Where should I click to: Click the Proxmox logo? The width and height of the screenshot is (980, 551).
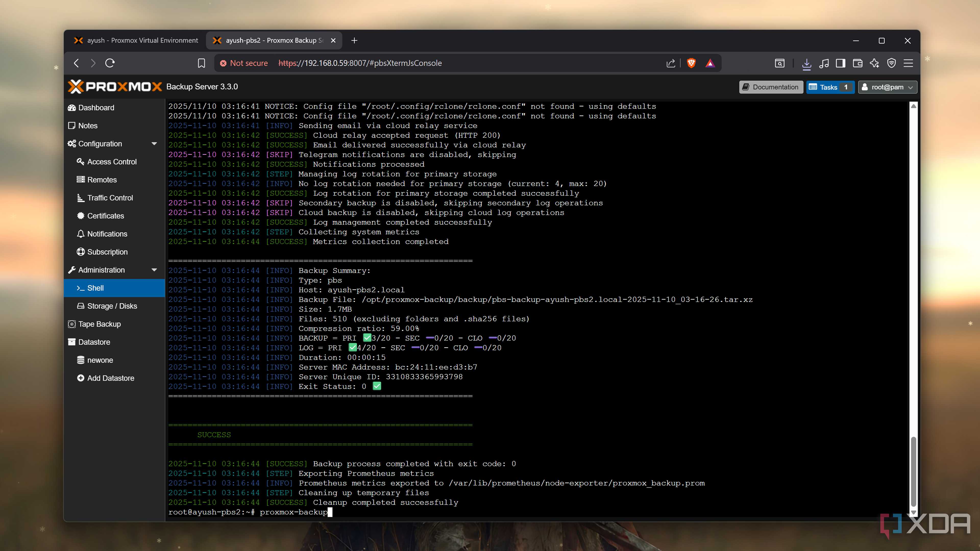coord(115,87)
